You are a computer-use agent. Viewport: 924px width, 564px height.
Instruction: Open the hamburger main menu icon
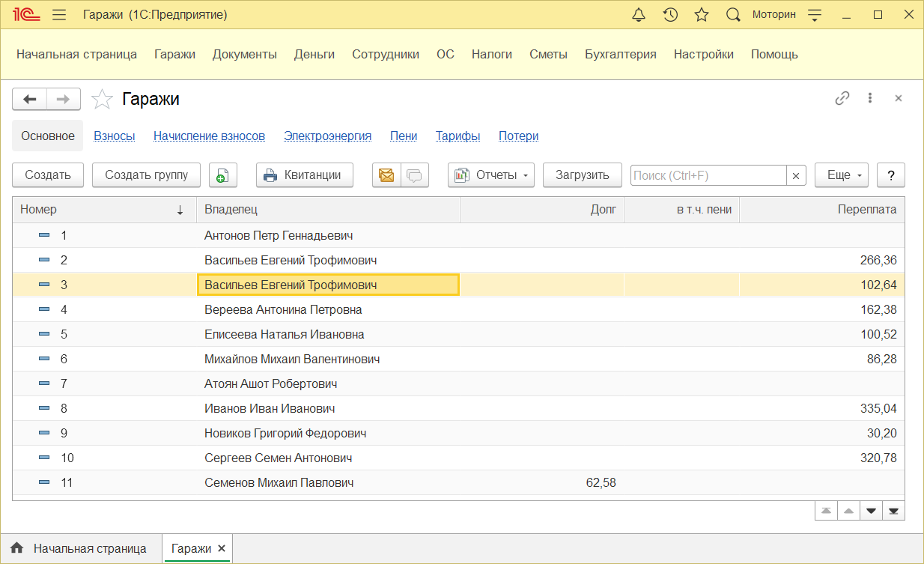click(x=60, y=15)
